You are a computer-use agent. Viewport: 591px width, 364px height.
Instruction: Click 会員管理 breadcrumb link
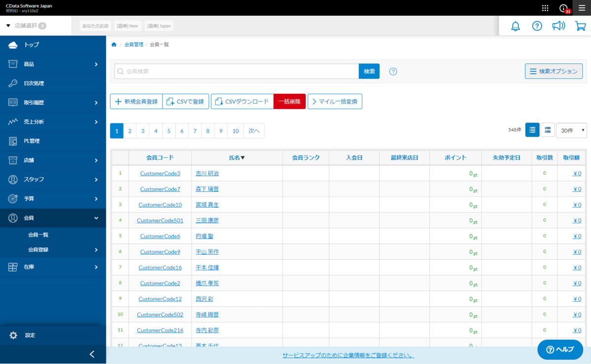tap(133, 45)
